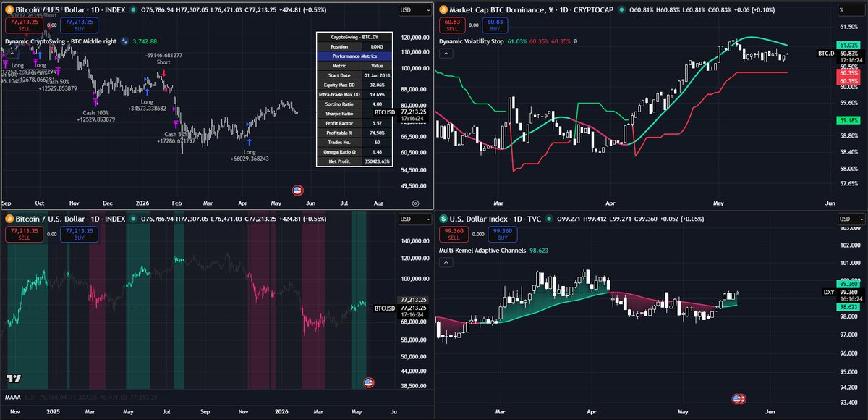
Task: Click the green 59.18% price scale label
Action: [848, 120]
